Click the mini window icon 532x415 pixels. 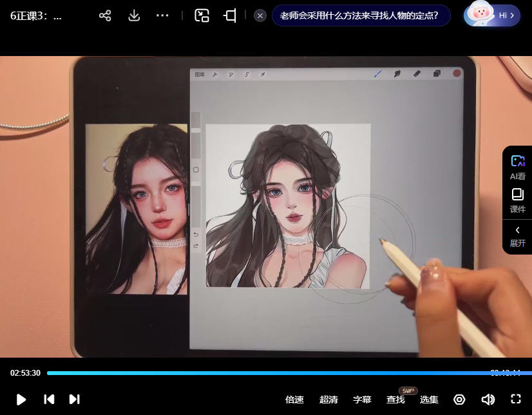pos(230,15)
